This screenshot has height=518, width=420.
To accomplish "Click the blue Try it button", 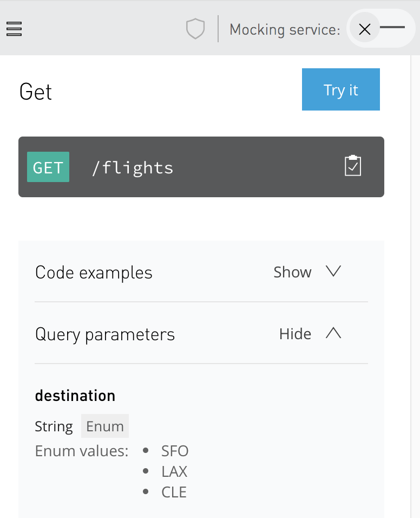I will pyautogui.click(x=341, y=89).
